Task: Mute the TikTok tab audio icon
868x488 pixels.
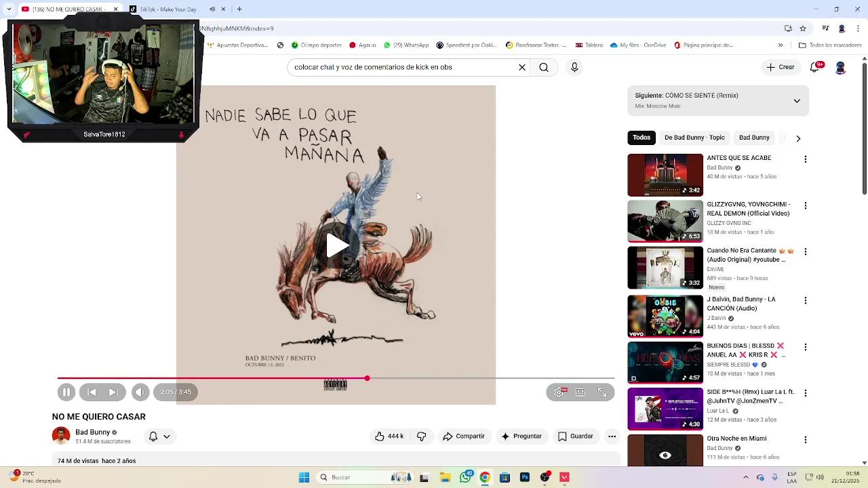Action: [212, 9]
